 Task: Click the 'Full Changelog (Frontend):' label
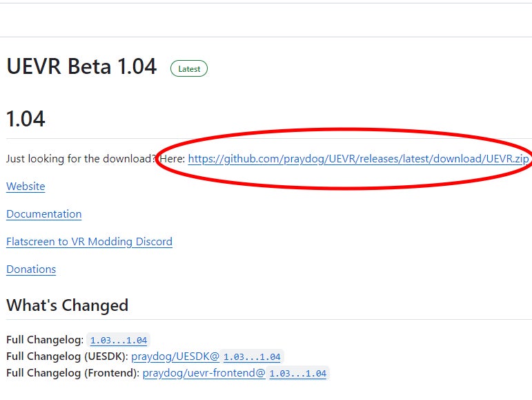pyautogui.click(x=73, y=373)
